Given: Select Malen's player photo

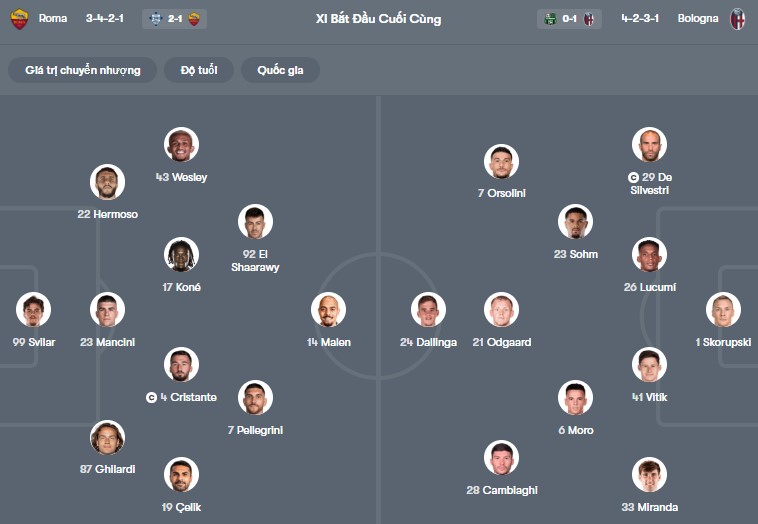Looking at the screenshot, I should tap(328, 310).
